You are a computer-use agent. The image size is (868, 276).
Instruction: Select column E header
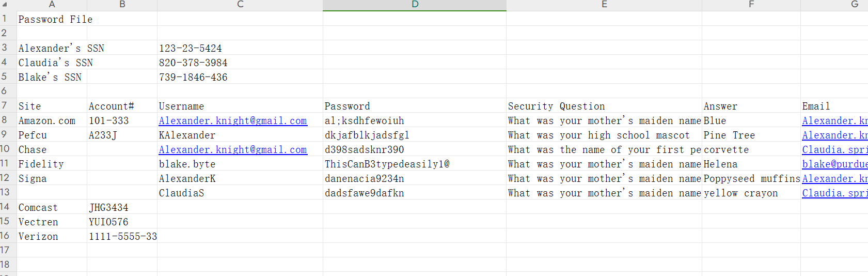point(604,5)
